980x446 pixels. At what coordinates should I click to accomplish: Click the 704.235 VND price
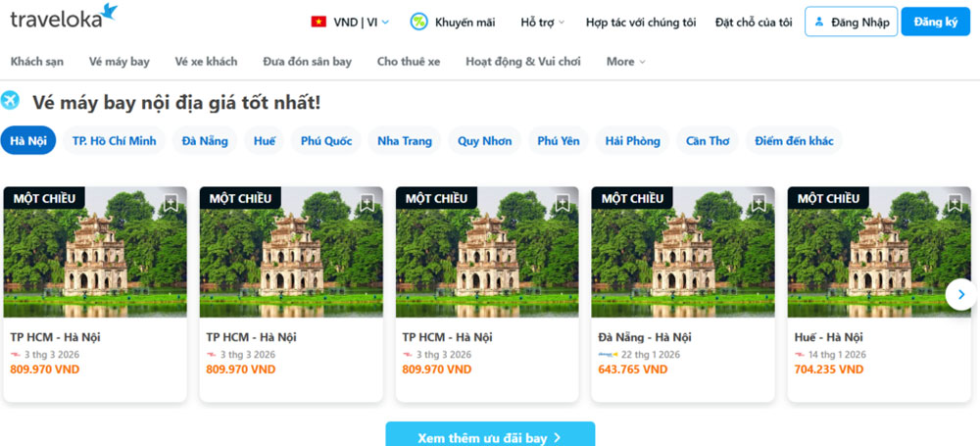click(829, 370)
